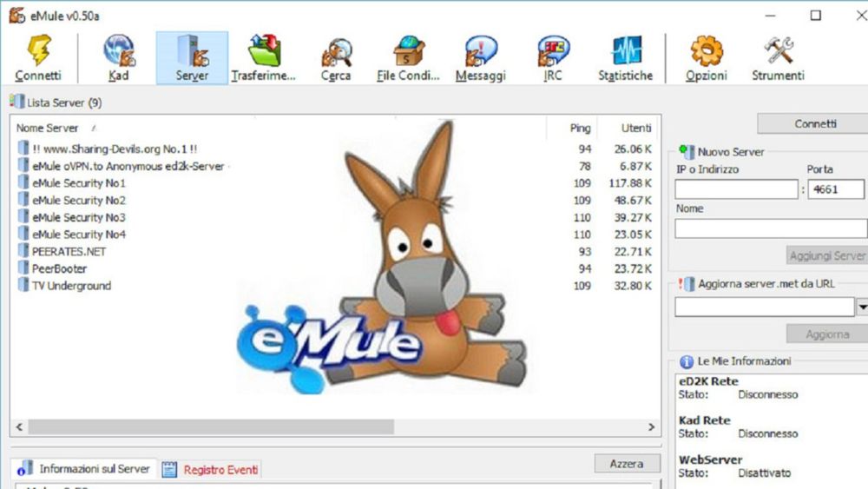Focus the IP o Indirizzo field

(x=736, y=189)
